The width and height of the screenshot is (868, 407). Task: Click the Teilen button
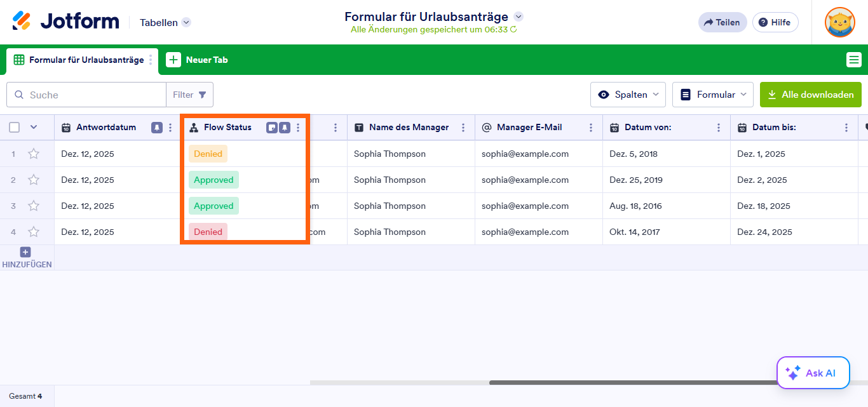coord(722,22)
